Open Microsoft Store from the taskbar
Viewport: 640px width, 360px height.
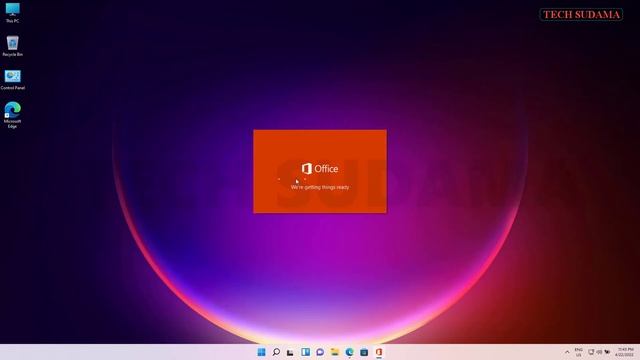[x=364, y=352]
